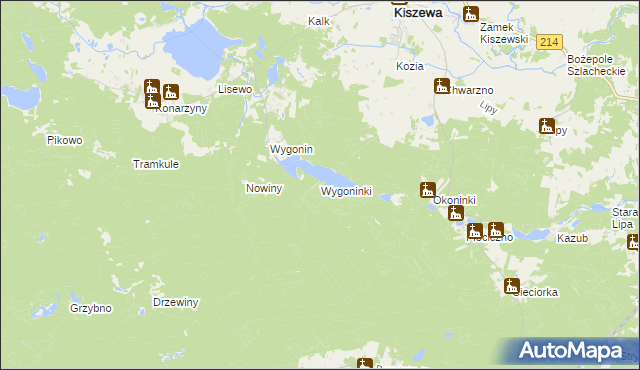640x370 pixels.
Task: Click the Bożepole Szlacheckie label
Action: point(596,65)
